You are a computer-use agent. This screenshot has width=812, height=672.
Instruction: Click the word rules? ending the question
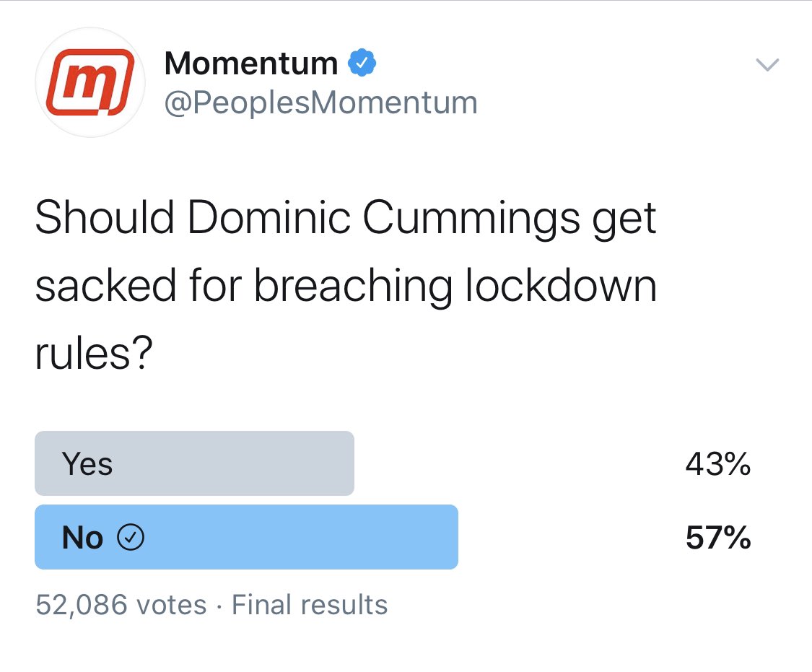click(x=92, y=353)
